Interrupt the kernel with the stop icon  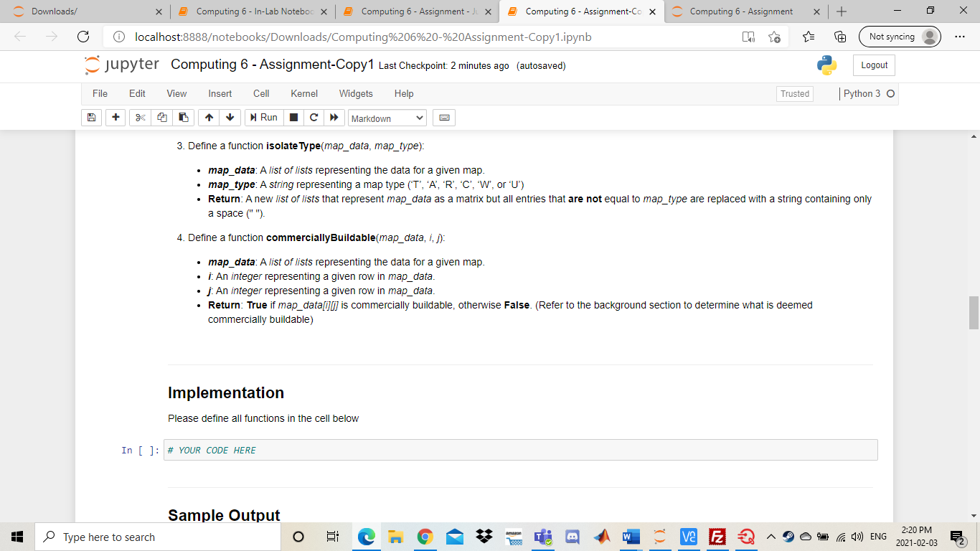coord(293,117)
